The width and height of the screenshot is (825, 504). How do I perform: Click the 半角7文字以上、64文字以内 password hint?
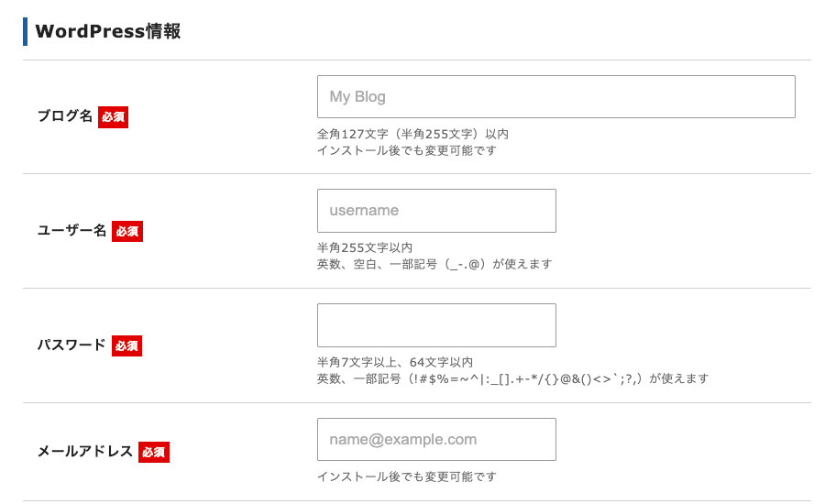tap(395, 362)
